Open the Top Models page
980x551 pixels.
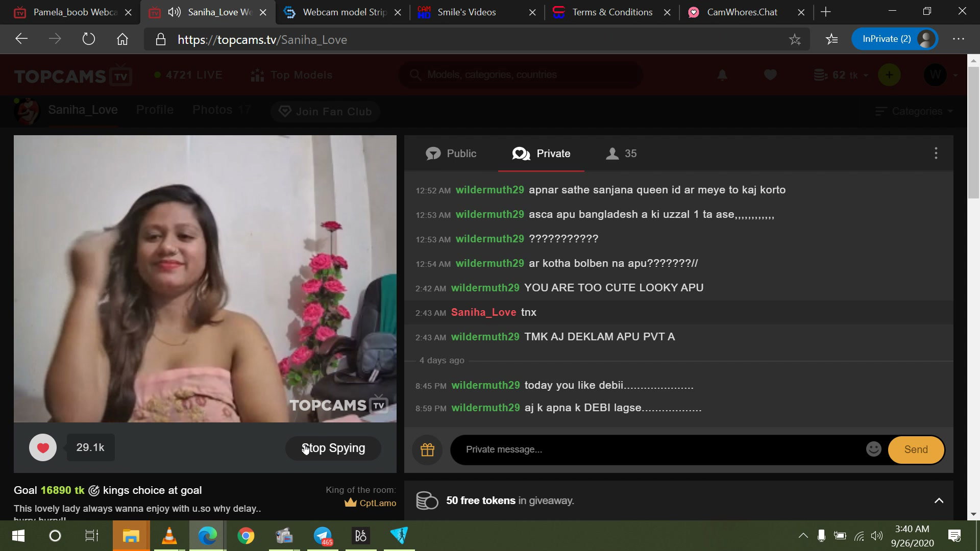pyautogui.click(x=291, y=75)
